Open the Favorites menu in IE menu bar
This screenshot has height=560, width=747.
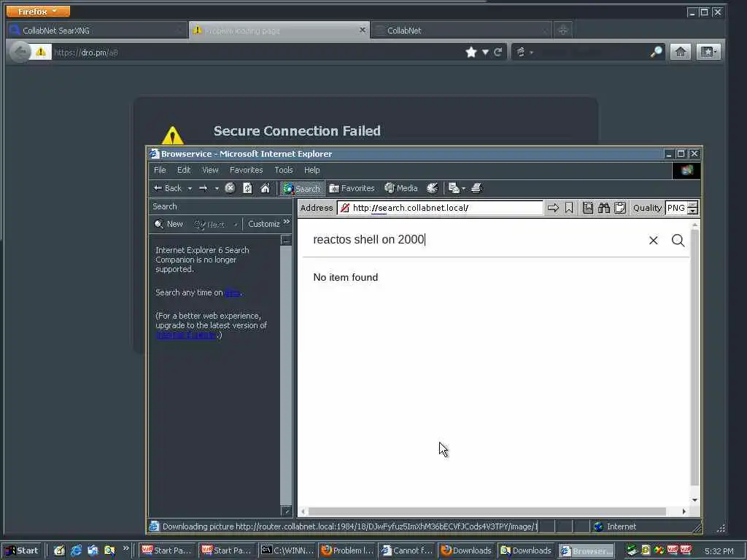tap(247, 170)
